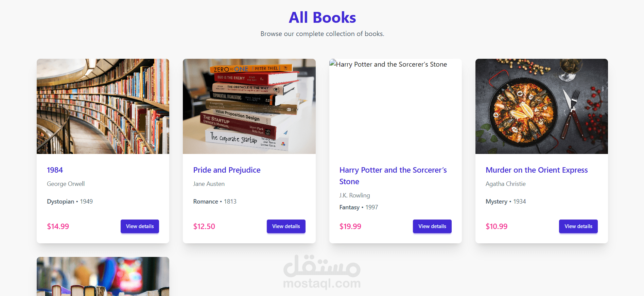644x296 pixels.
Task: Click the author name J.K. Rowling
Action: [x=355, y=195]
